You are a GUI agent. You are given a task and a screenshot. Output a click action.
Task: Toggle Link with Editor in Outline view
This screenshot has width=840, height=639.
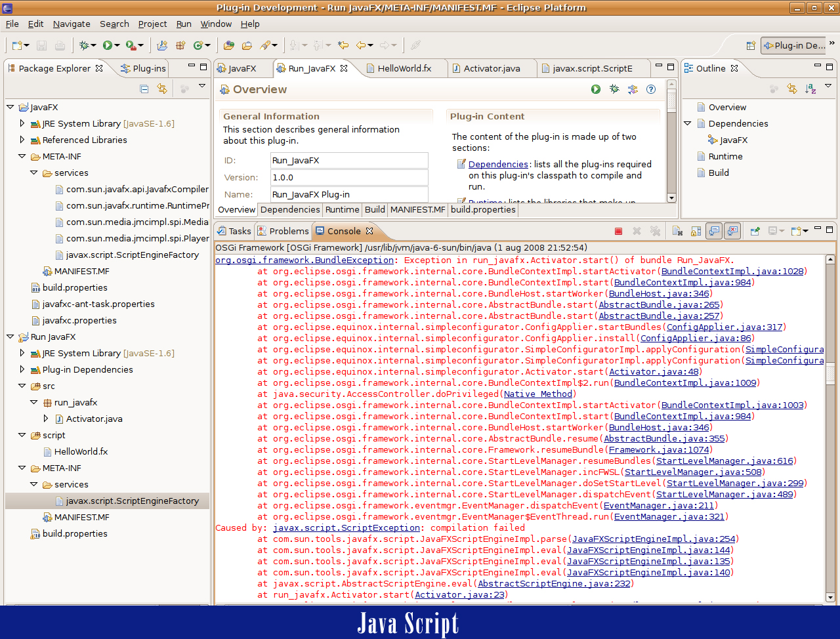tap(792, 89)
